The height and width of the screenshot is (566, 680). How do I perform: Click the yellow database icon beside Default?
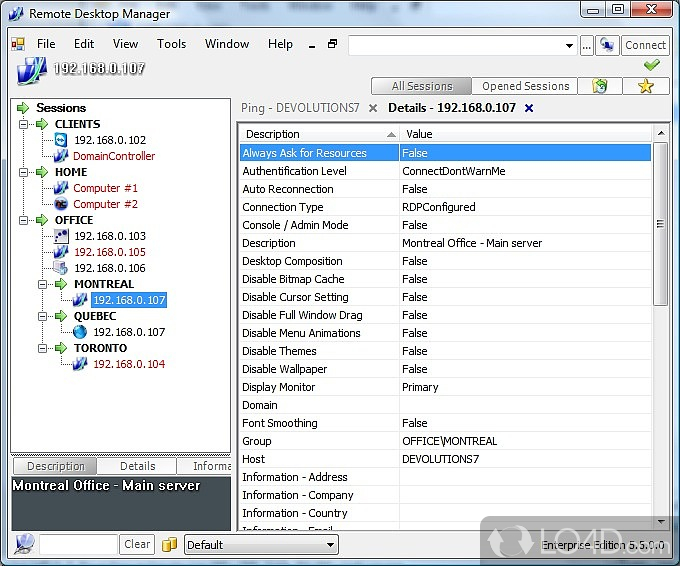pos(169,545)
